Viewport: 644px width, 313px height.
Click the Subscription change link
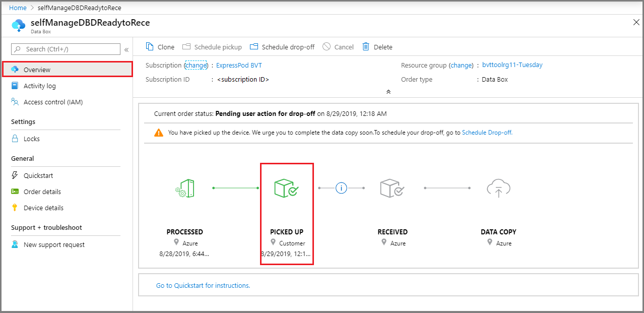196,66
